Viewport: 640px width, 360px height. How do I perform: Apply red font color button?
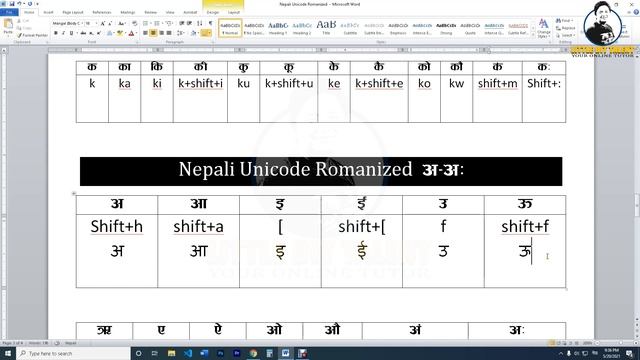(x=131, y=33)
